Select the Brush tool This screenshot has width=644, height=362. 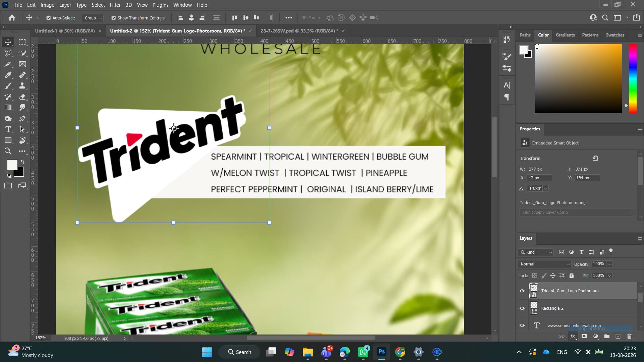tap(8, 86)
